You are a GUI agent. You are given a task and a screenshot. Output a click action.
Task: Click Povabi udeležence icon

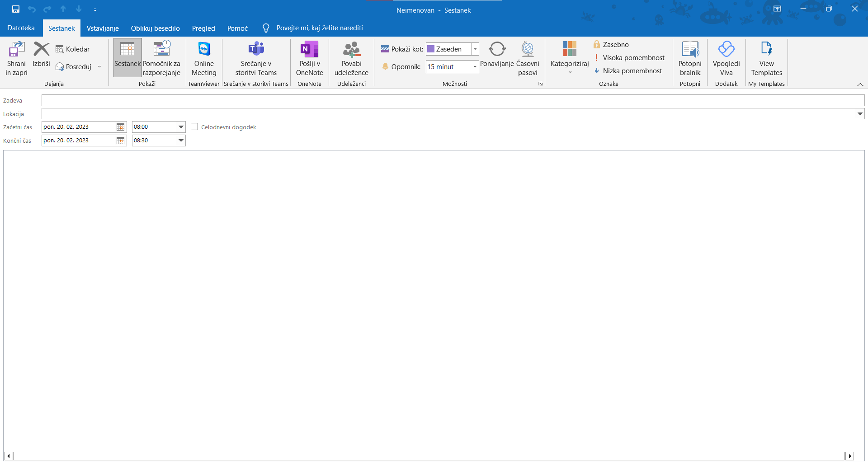(351, 49)
